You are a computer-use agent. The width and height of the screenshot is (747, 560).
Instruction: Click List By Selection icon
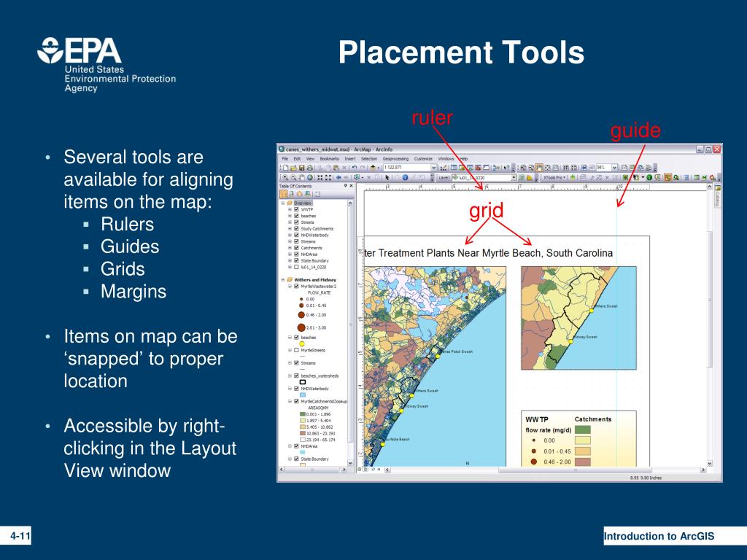click(307, 194)
